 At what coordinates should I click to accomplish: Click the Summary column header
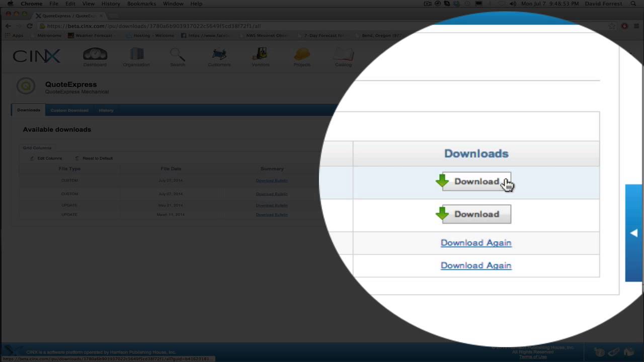pyautogui.click(x=272, y=169)
